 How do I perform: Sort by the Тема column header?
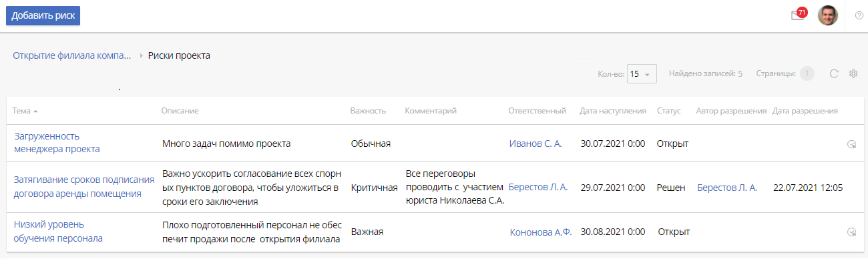coord(25,111)
